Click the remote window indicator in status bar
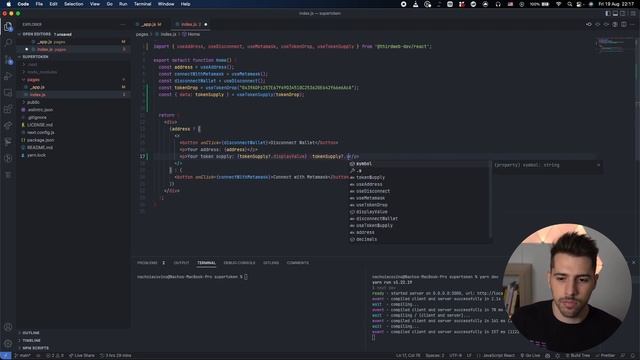Viewport: 640px width, 360px height. click(5, 356)
